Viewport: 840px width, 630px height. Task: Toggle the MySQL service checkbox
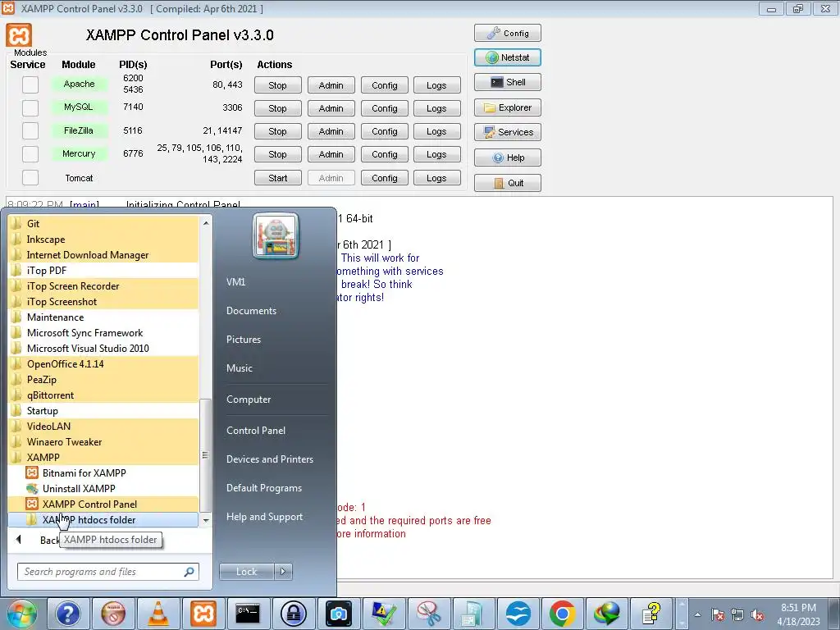click(30, 107)
